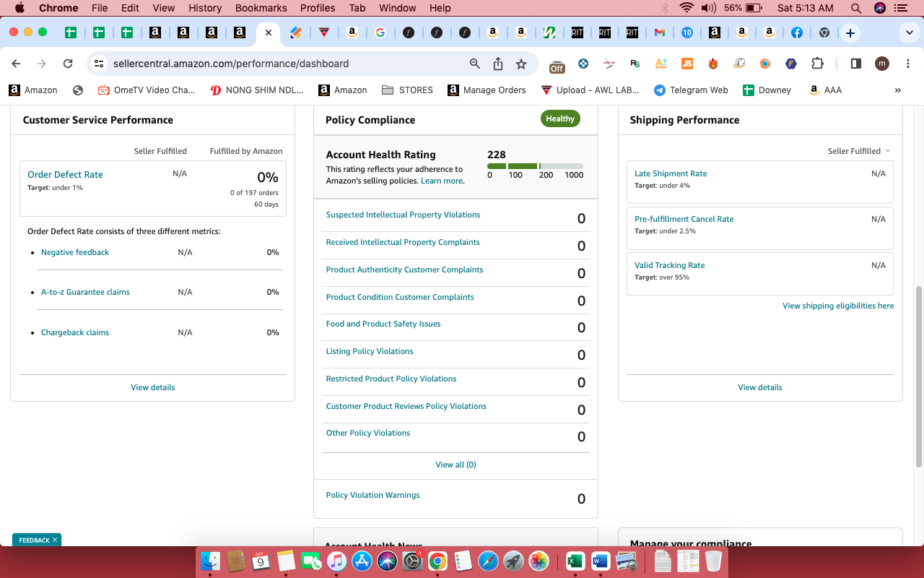Open the Trash in the Dock
This screenshot has height=578, width=924.
(713, 561)
